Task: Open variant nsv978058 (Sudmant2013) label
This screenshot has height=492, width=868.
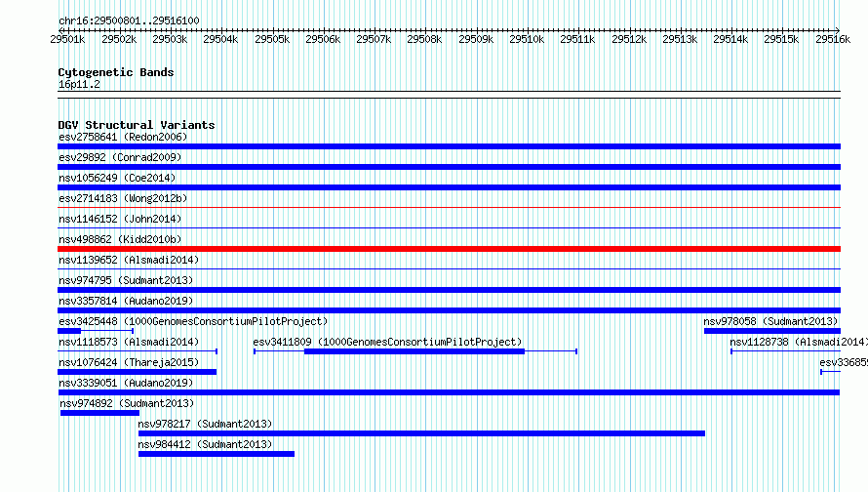Action: [770, 321]
